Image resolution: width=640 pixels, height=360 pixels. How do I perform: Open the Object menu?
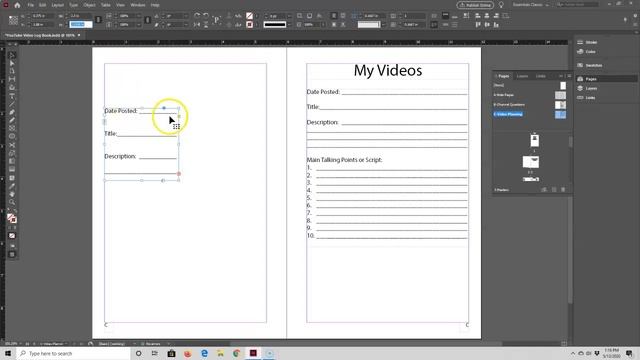89,5
